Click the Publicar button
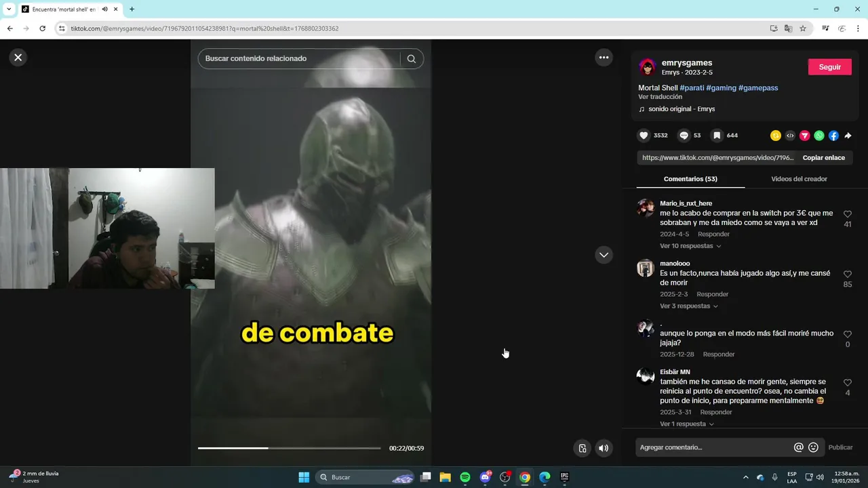868x488 pixels. click(840, 447)
